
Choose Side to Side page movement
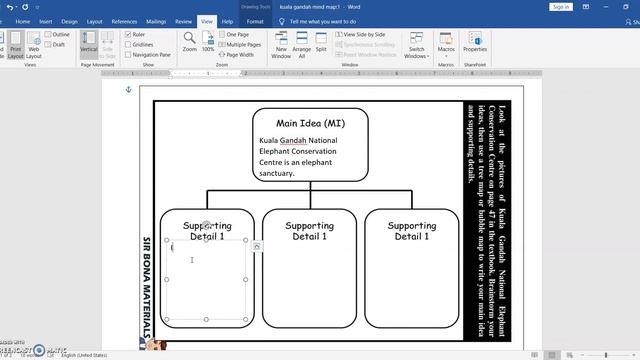pyautogui.click(x=107, y=45)
